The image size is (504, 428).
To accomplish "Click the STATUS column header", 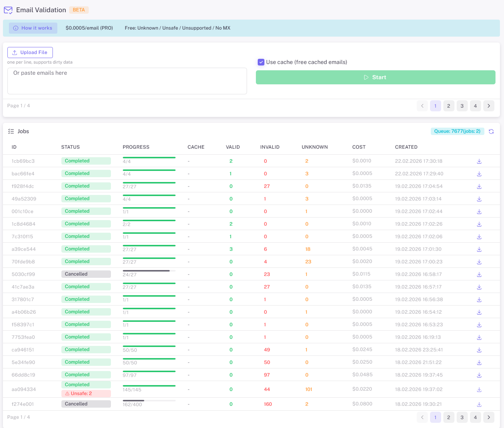I will tap(70, 147).
